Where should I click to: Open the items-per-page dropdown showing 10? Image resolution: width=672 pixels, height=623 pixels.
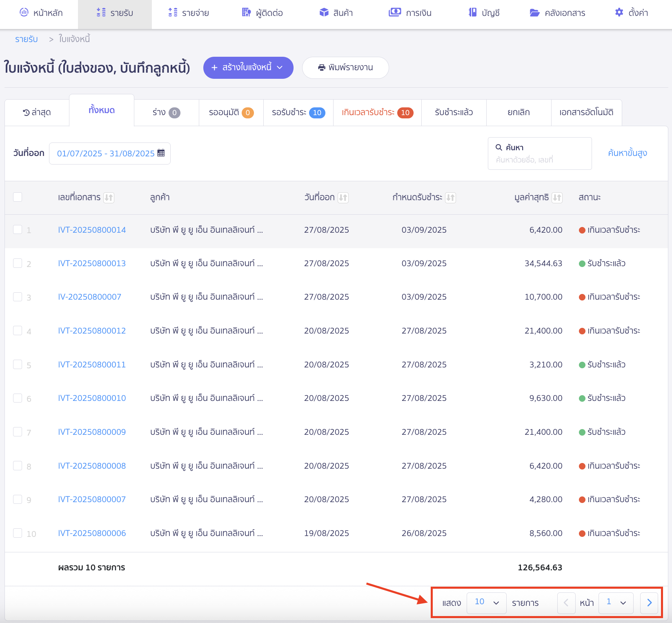click(486, 603)
